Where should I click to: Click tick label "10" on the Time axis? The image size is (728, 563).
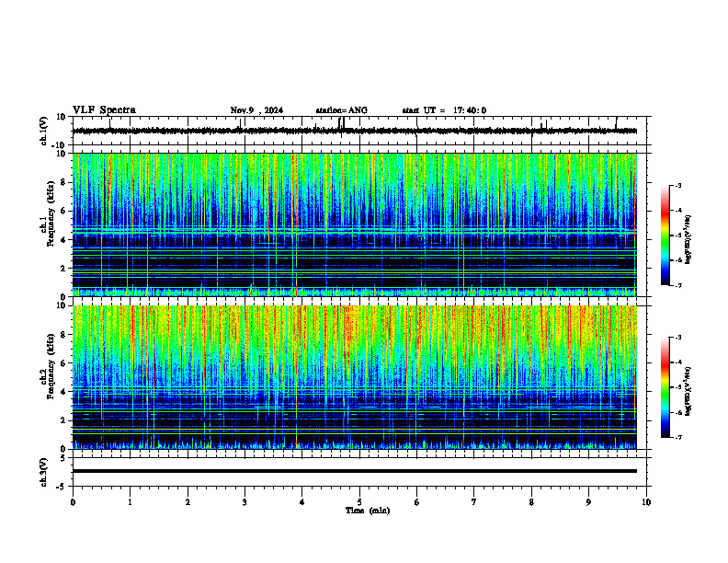[646, 502]
